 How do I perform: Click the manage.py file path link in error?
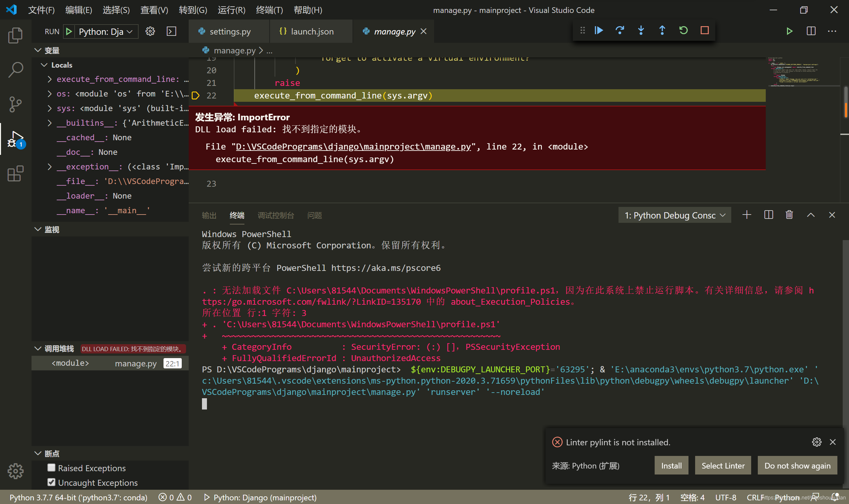pos(353,147)
